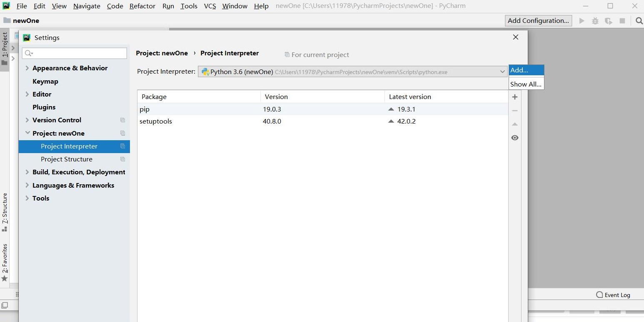Expand Version Control settings node

(x=27, y=120)
